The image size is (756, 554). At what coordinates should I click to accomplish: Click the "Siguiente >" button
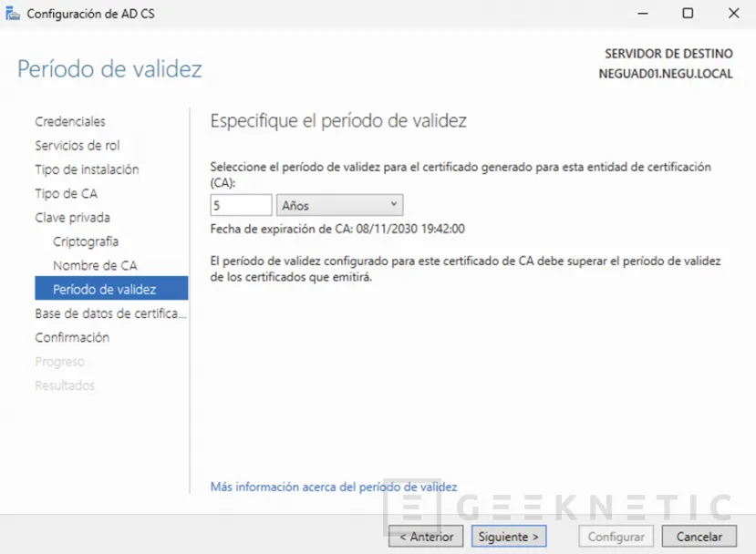coord(508,536)
